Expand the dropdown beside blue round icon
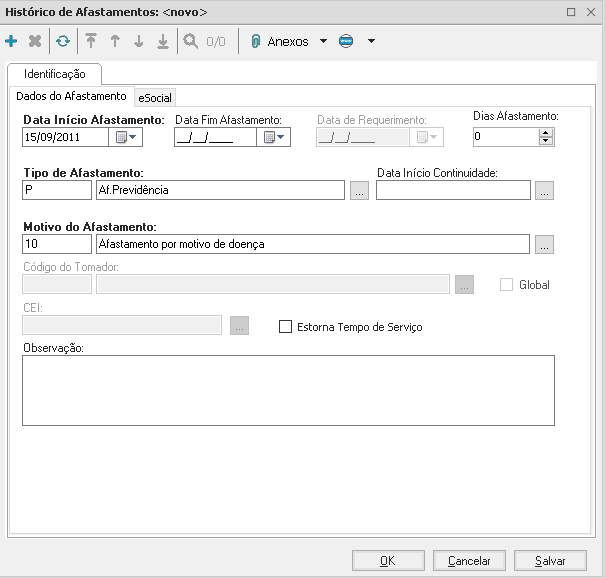 click(371, 41)
